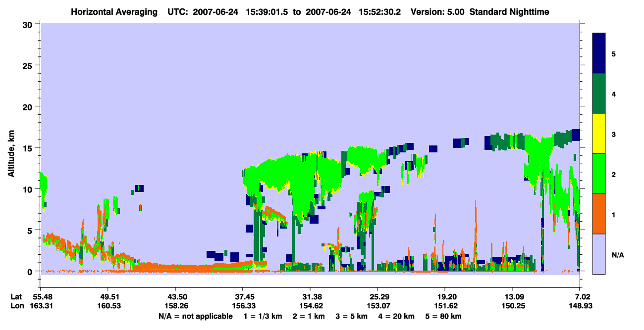This screenshot has width=644, height=330.
Task: Click longitude value 151.62
Action: click(x=445, y=306)
